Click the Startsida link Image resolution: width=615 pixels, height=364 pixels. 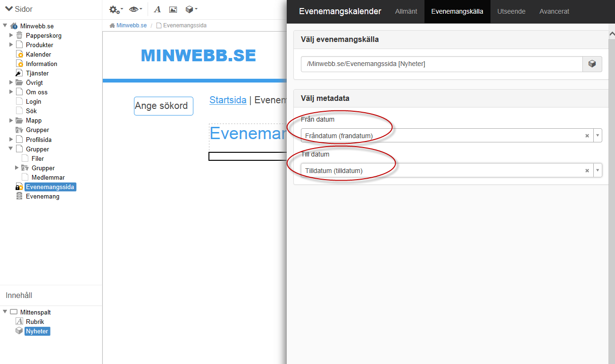pyautogui.click(x=228, y=100)
